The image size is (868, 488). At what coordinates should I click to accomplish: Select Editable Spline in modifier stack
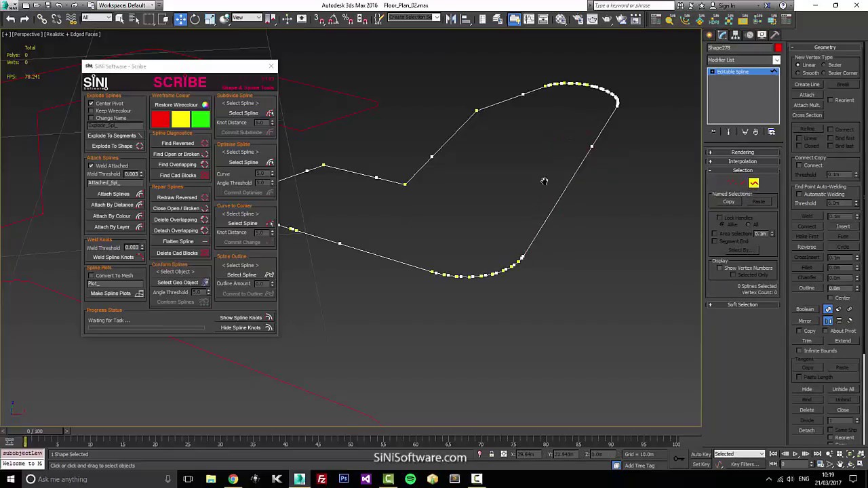tap(743, 72)
